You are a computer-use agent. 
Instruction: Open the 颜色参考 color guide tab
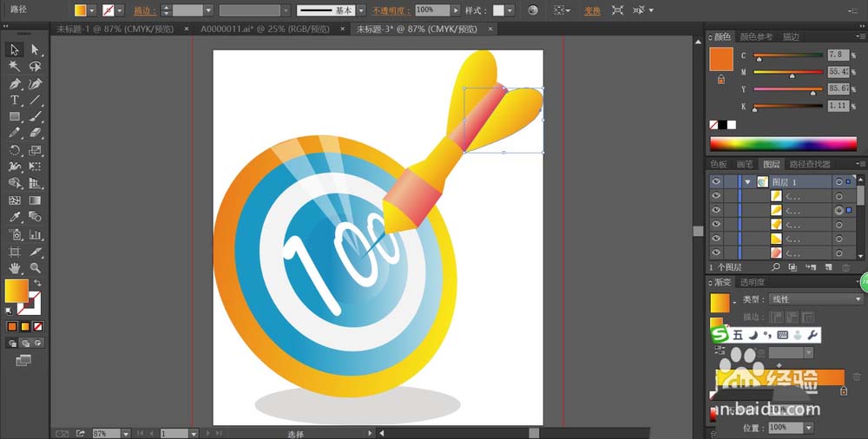[756, 37]
